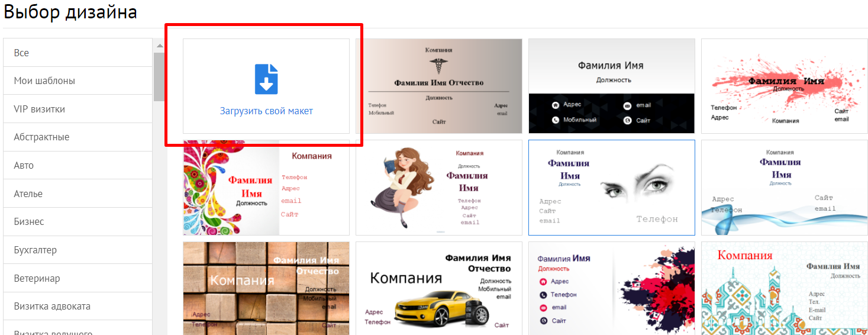The width and height of the screenshot is (868, 335).
Task: Choose the 'Бухгалтер' category
Action: [78, 250]
